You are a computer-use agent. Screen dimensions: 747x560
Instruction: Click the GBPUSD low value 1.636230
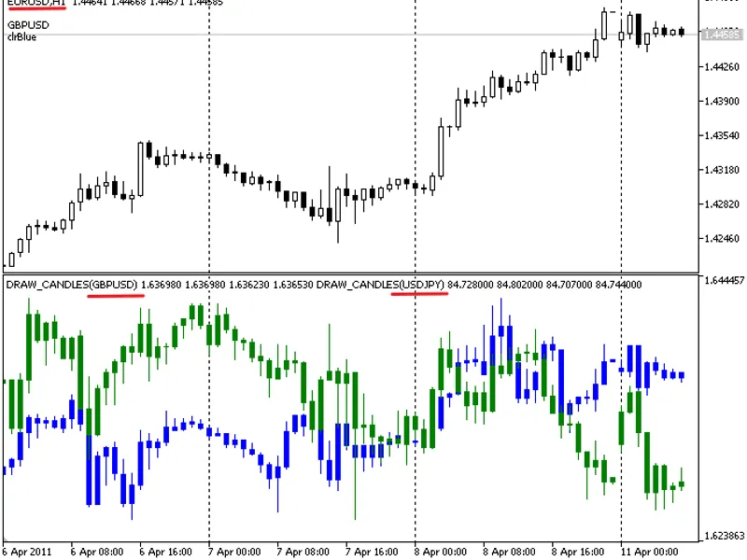click(248, 285)
